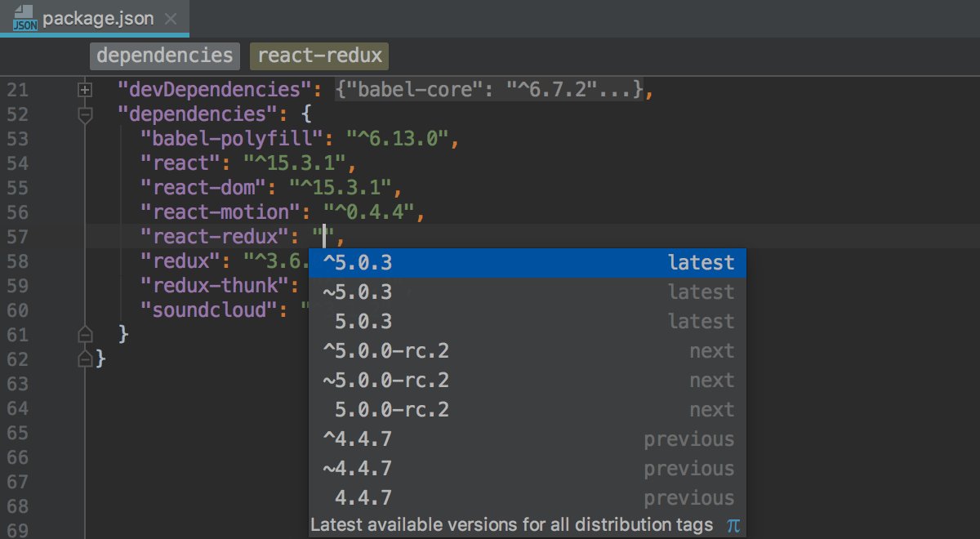
Task: Click the react-redux breadcrumb
Action: [x=319, y=56]
